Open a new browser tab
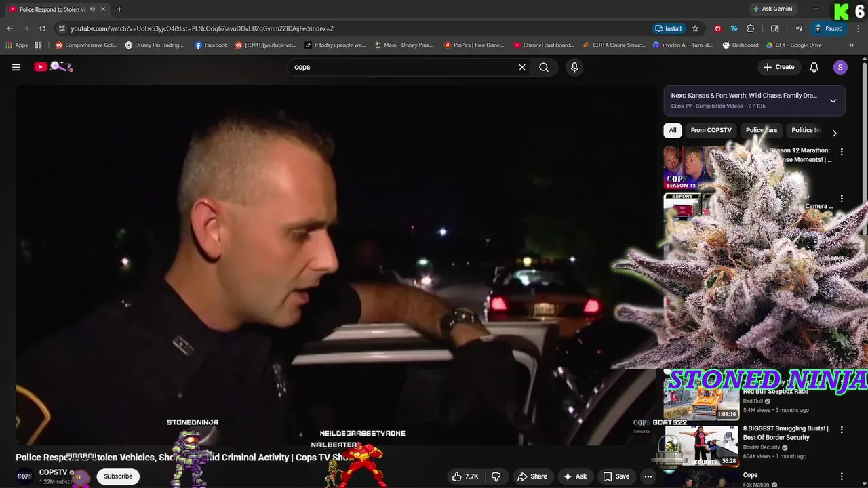Screen dimensions: 868x488 [x=119, y=9]
